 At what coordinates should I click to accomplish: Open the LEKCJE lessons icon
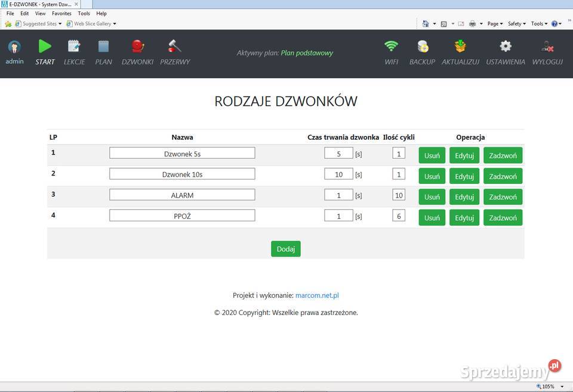[x=74, y=47]
